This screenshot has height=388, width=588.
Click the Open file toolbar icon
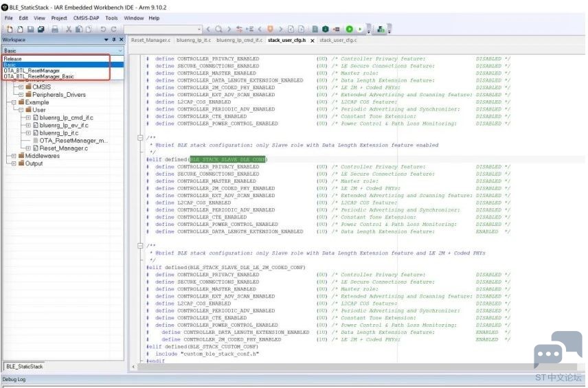point(20,30)
